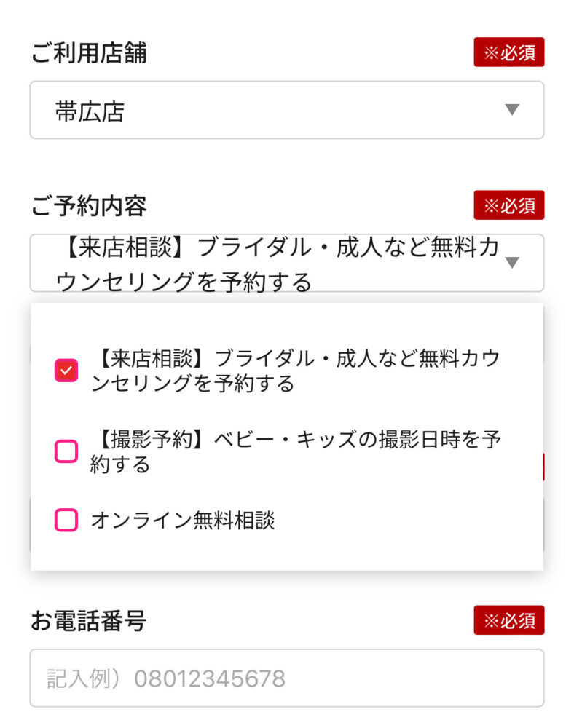Image resolution: width=574 pixels, height=728 pixels.
Task: Click the お電話番号 field label
Action: pos(88,621)
